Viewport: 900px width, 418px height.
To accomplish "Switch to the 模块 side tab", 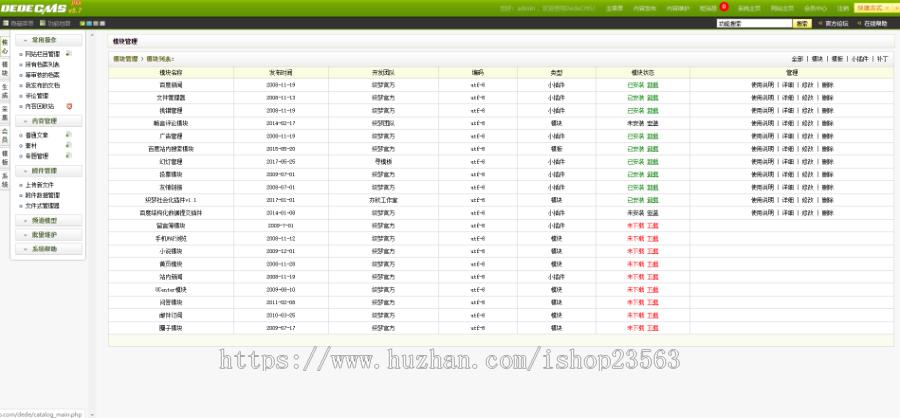I will pyautogui.click(x=5, y=69).
